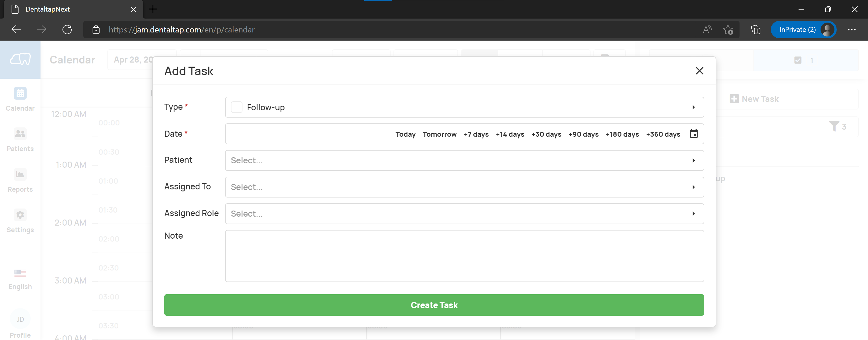
Task: Set date to Tomorrow
Action: tap(439, 134)
